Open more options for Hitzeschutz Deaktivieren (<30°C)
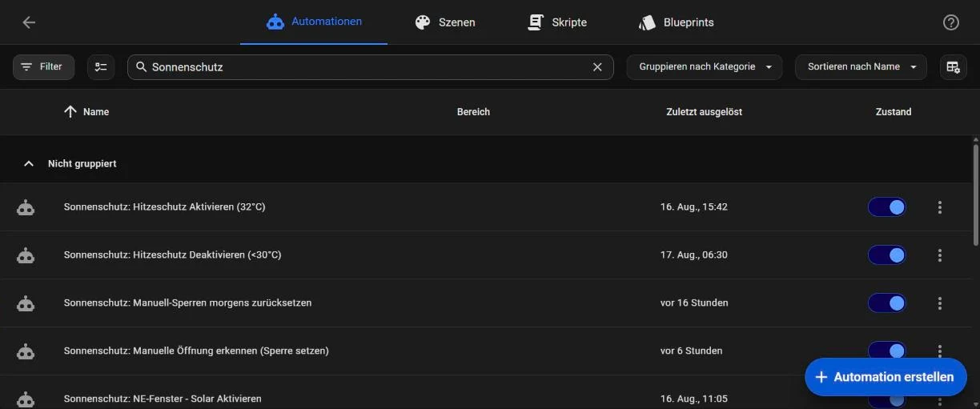Viewport: 980px width, 409px height. [x=940, y=255]
